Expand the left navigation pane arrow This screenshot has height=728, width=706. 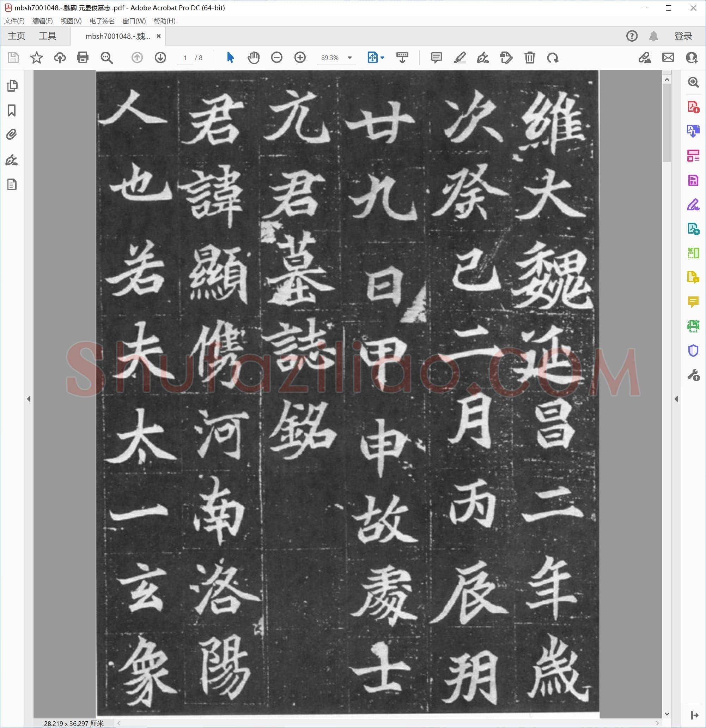click(x=29, y=399)
